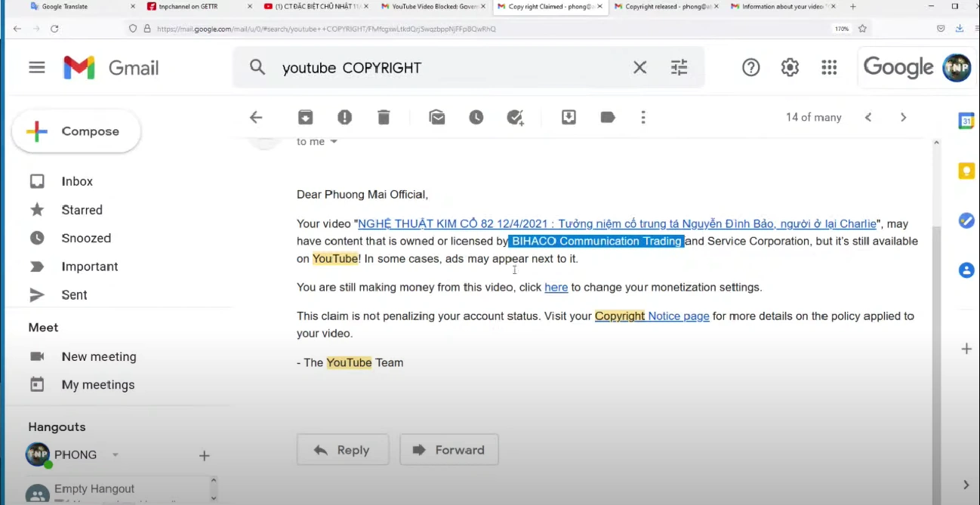Delete this email with trash icon

pos(384,117)
